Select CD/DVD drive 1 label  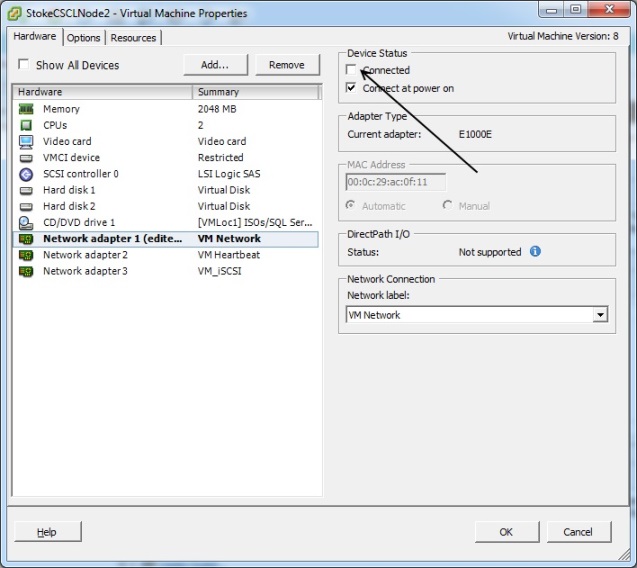pyautogui.click(x=79, y=223)
